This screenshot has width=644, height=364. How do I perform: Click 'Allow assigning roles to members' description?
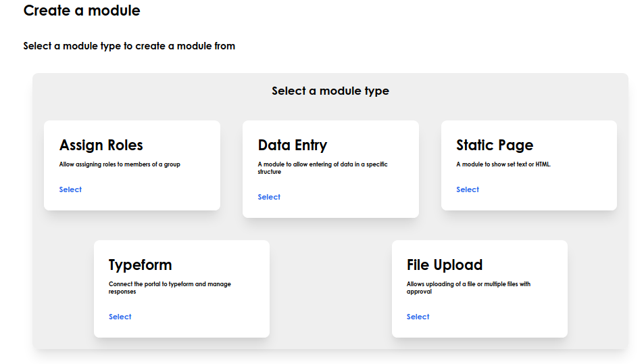[120, 164]
